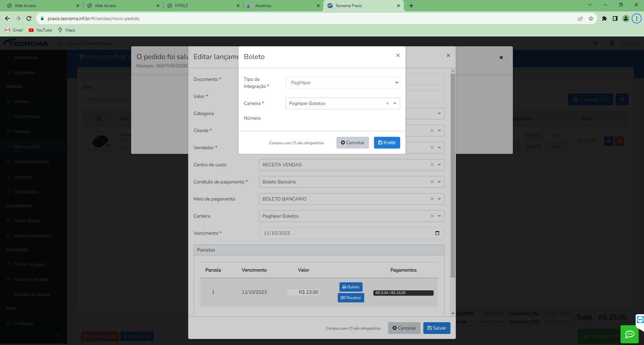The width and height of the screenshot is (644, 345).
Task: Expand the Vendedor dropdown arrow
Action: point(439,148)
